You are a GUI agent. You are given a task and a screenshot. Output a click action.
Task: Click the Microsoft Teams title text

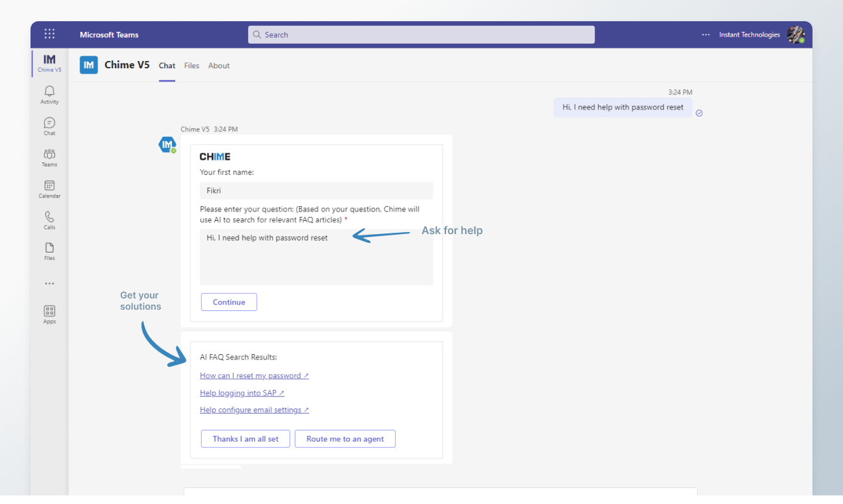coord(110,35)
